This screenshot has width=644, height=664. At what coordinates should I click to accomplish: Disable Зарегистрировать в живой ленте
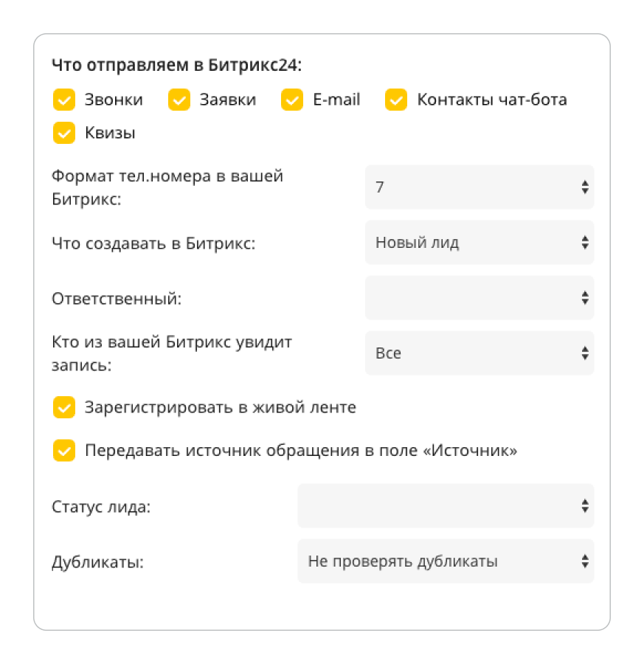click(x=64, y=407)
